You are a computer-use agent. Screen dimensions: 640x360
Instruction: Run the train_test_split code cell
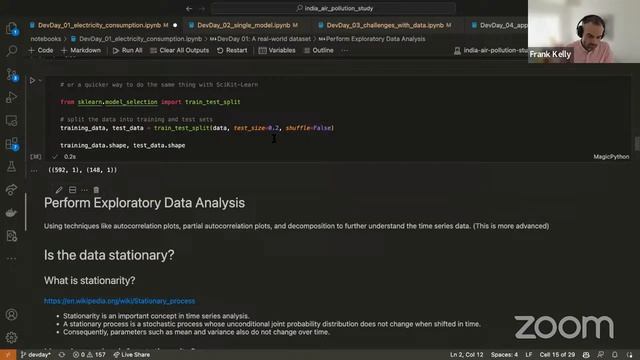pyautogui.click(x=32, y=80)
